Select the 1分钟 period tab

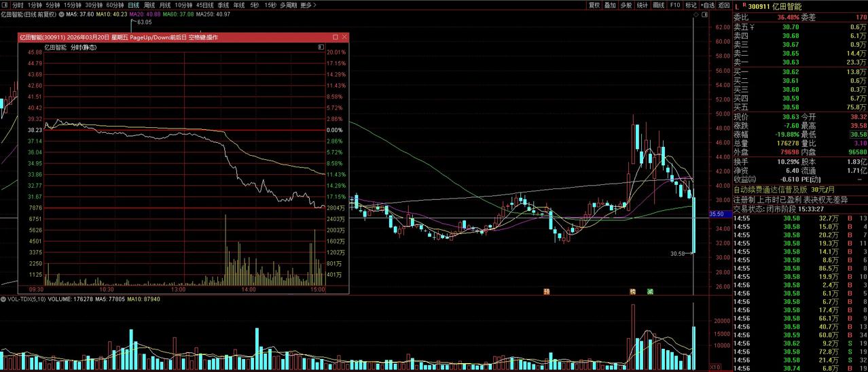(x=35, y=5)
